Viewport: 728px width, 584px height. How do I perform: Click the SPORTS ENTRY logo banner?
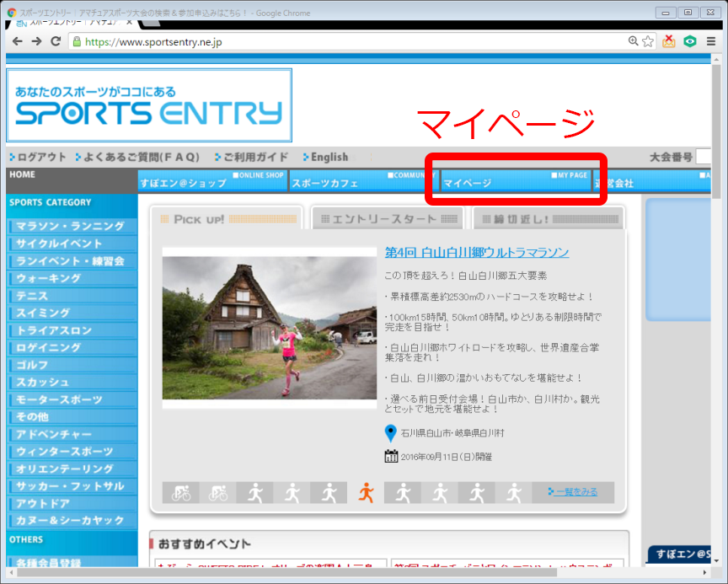[149, 105]
